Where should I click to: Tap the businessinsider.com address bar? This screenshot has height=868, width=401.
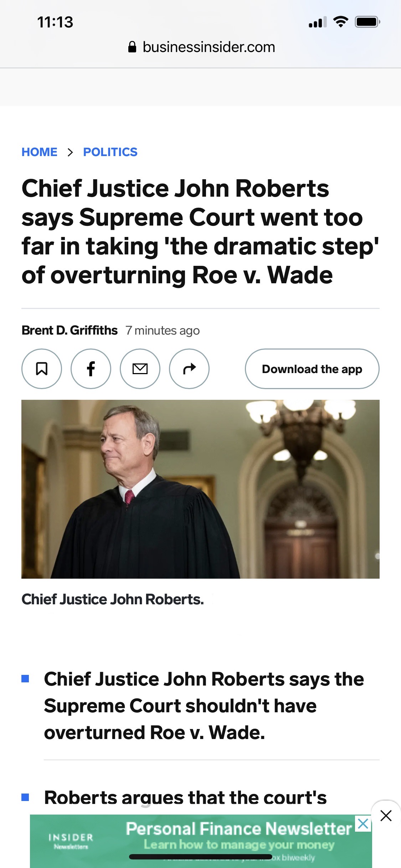[x=201, y=47]
